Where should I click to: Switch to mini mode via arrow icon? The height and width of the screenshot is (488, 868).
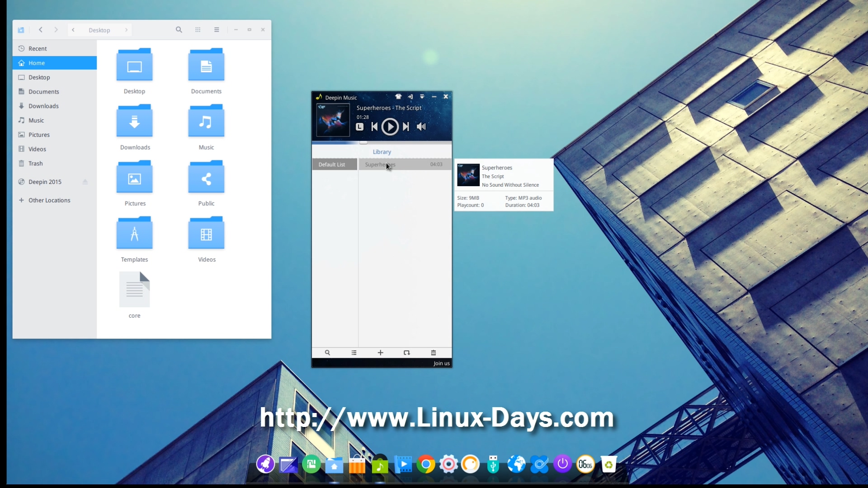[x=410, y=97]
